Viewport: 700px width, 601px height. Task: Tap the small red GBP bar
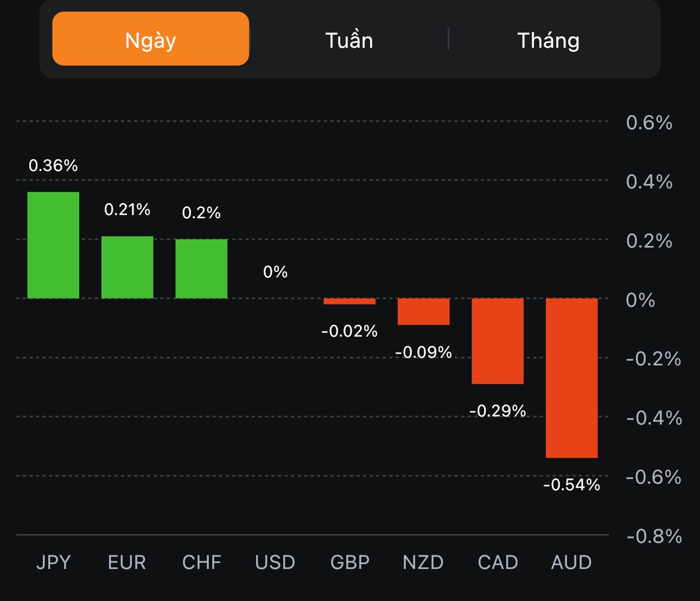click(349, 301)
